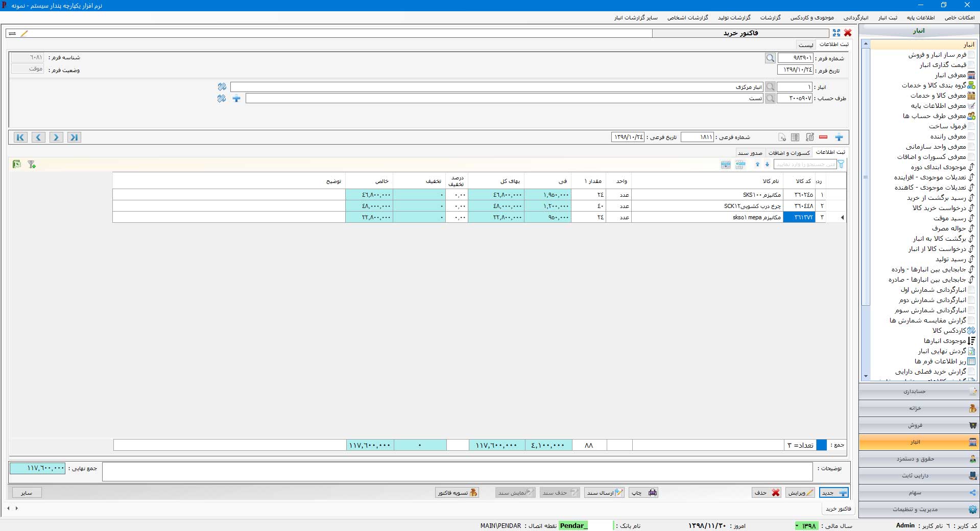Move the row down with the blue down arrow
The image size is (980, 531).
[767, 164]
